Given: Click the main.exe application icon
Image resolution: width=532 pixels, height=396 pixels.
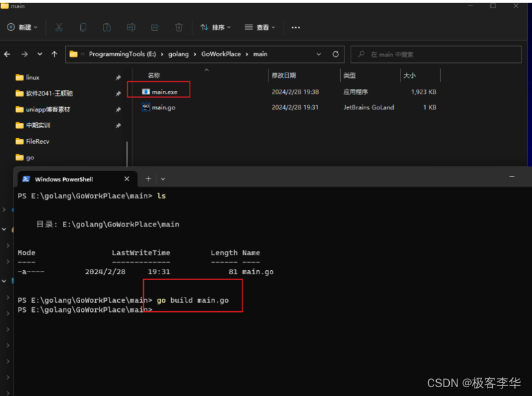Looking at the screenshot, I should [x=146, y=92].
